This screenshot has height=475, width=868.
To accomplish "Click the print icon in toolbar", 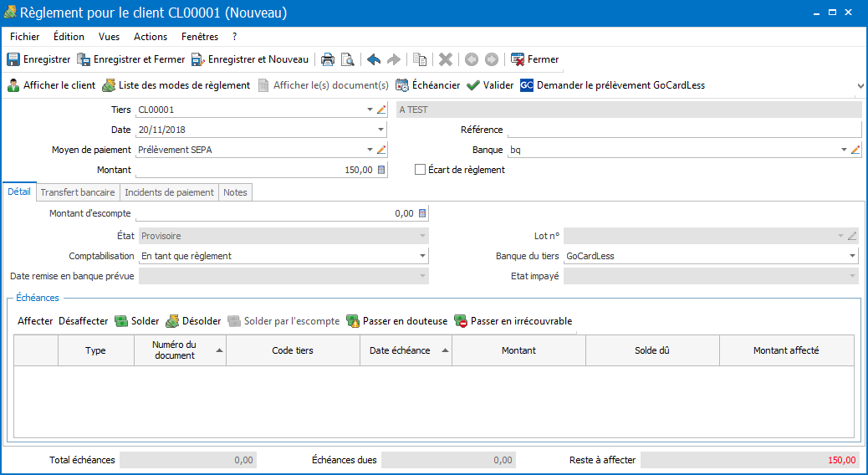I will pyautogui.click(x=329, y=59).
